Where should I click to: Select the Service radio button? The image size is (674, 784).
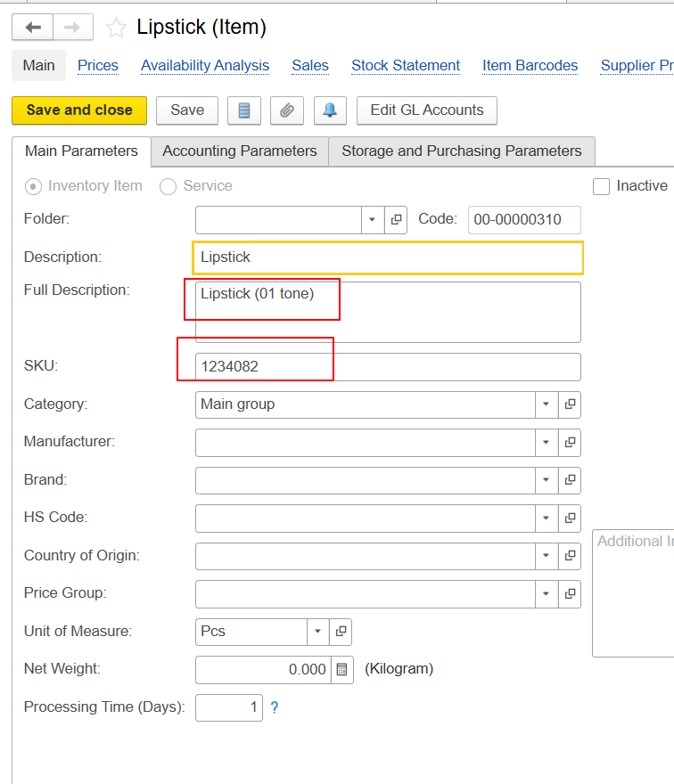(168, 186)
